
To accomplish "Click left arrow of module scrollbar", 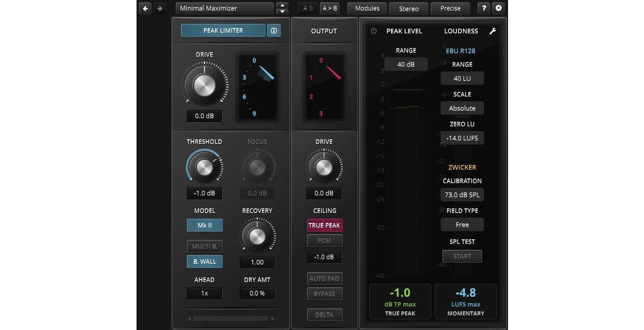I will (x=189, y=318).
